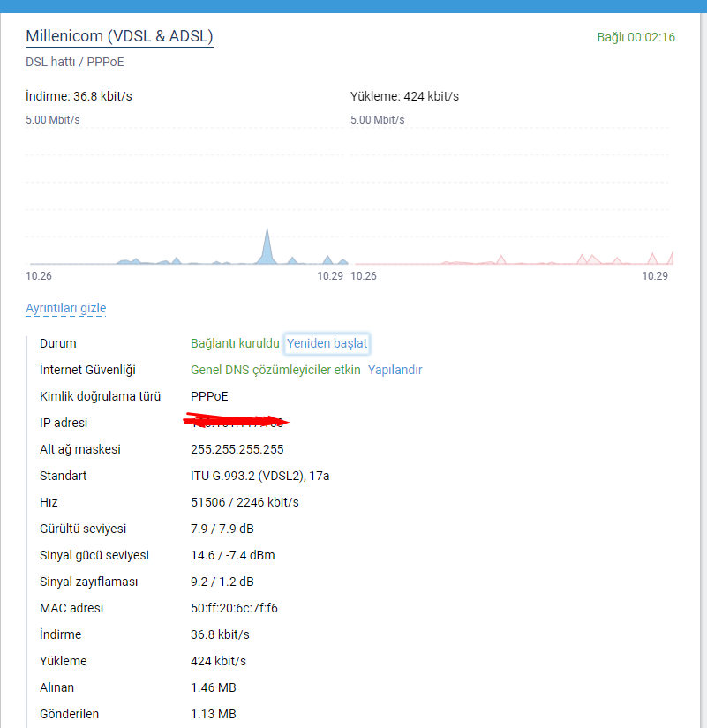
Task: Click the 5.00 Mbit/s scale above download graph
Action: (x=52, y=120)
